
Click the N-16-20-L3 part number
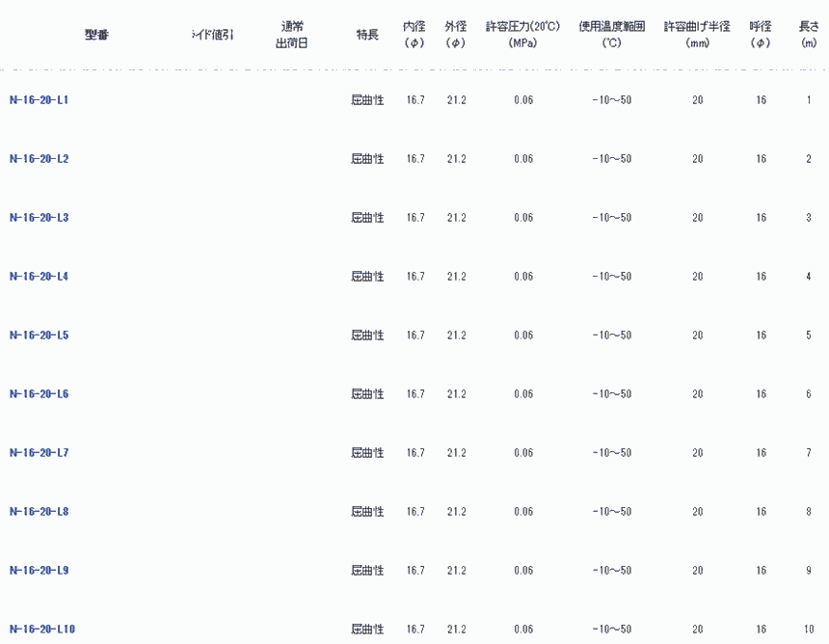coord(39,218)
